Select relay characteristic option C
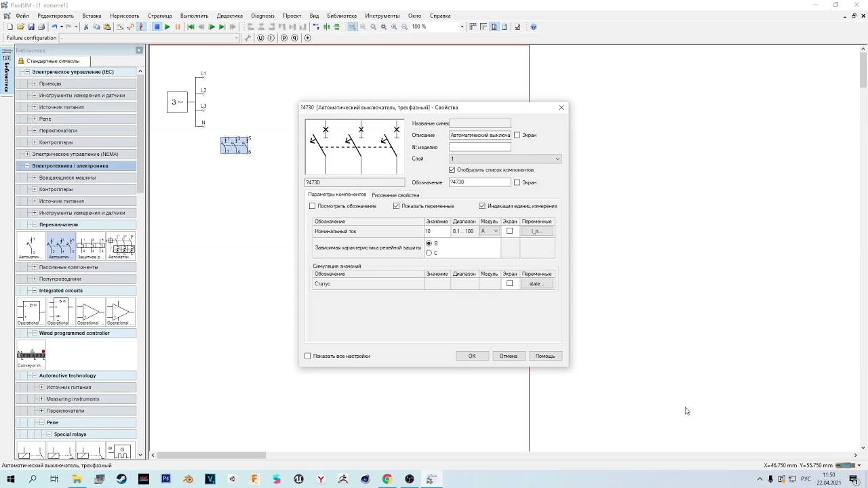This screenshot has height=488, width=868. [429, 253]
